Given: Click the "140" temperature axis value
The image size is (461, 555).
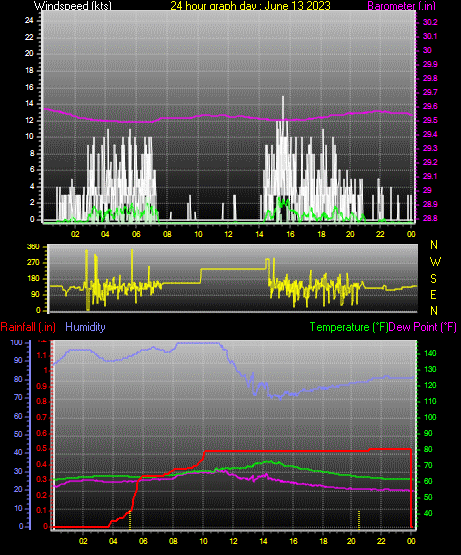Looking at the screenshot, I should coord(430,353).
